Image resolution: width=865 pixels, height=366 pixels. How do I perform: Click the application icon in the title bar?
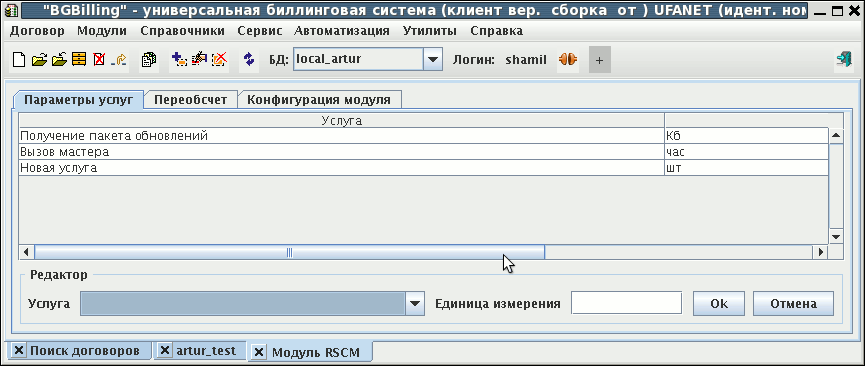[11, 9]
